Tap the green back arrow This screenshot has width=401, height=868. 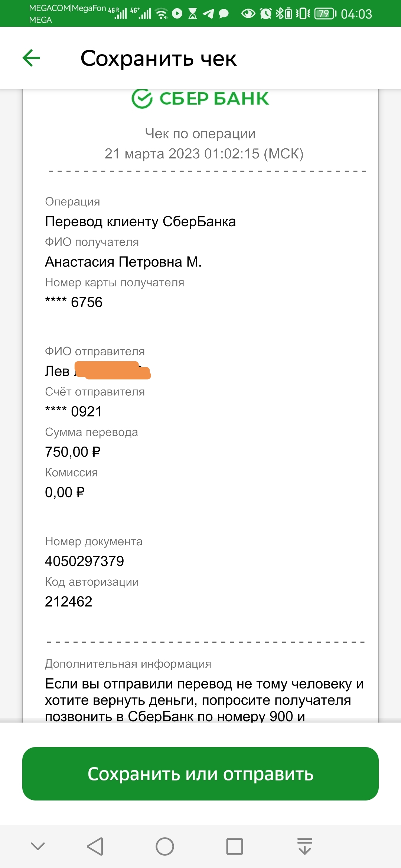click(x=31, y=58)
